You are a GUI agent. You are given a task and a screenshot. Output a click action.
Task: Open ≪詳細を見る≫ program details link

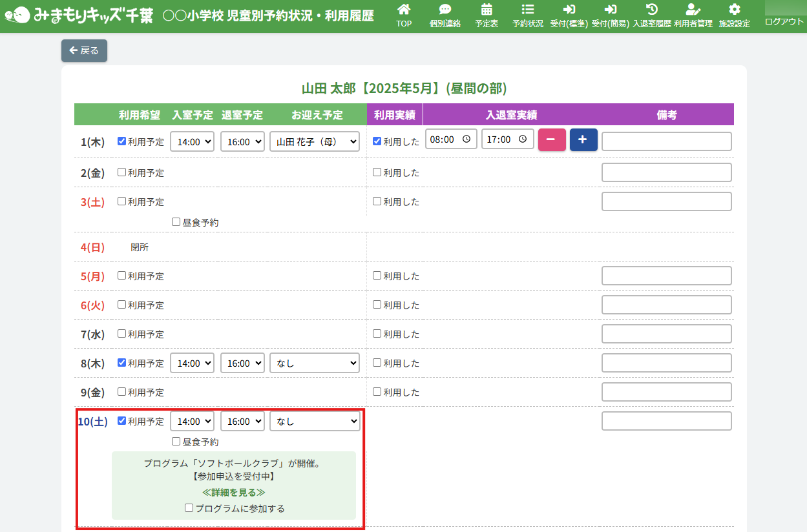(x=234, y=492)
